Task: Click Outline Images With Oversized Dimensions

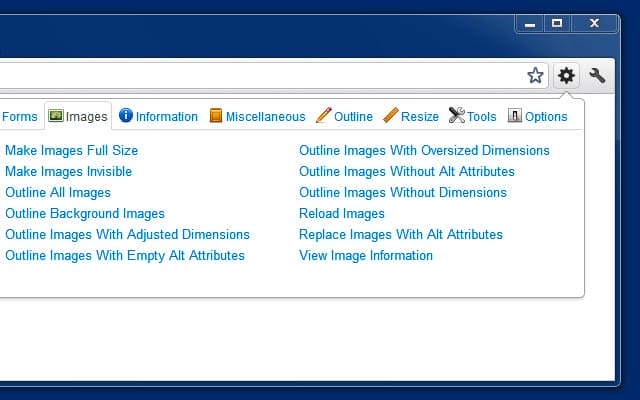Action: (424, 151)
